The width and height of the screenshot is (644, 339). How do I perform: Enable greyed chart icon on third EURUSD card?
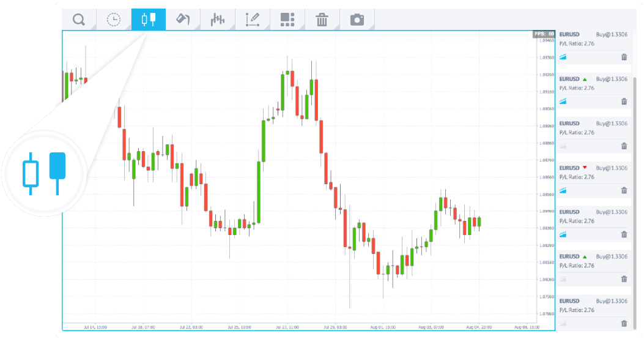pos(563,146)
